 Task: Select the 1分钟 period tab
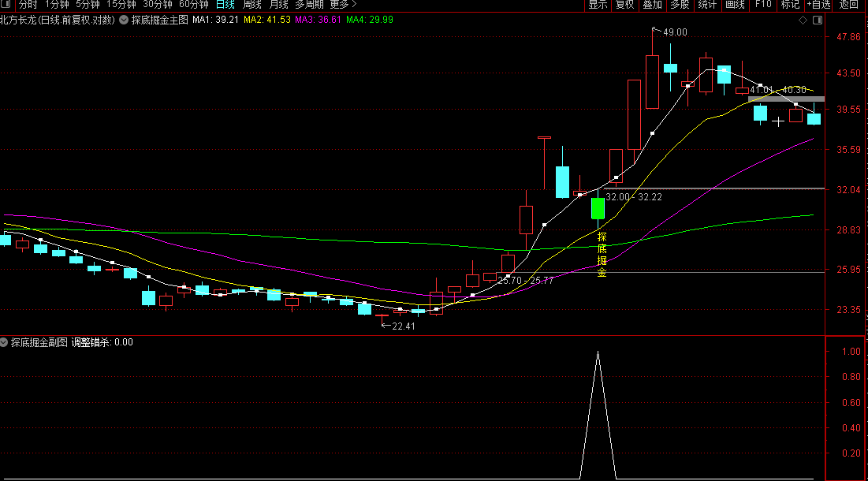click(57, 5)
